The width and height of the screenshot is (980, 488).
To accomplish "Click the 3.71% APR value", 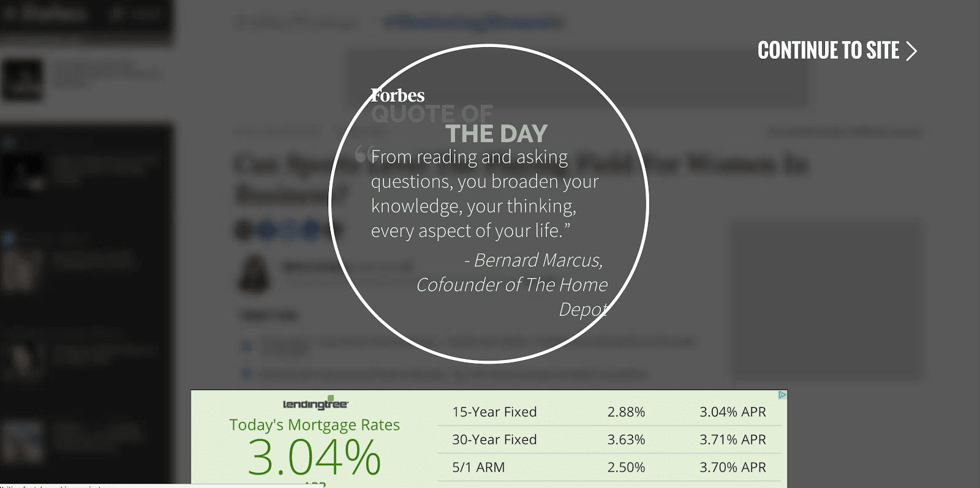I will click(733, 440).
